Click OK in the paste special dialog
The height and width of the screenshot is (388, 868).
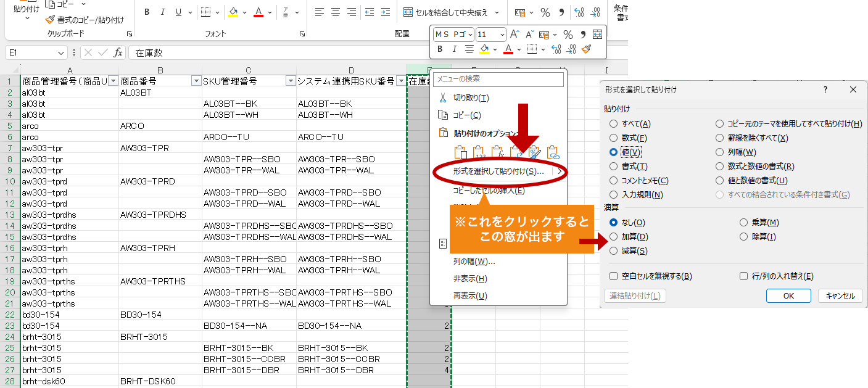[x=788, y=296]
